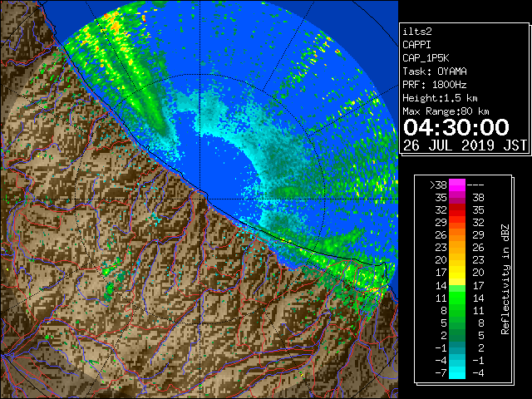Click the yellow 17 dBZ legend swatch
This screenshot has width=532, height=399.
pyautogui.click(x=457, y=273)
